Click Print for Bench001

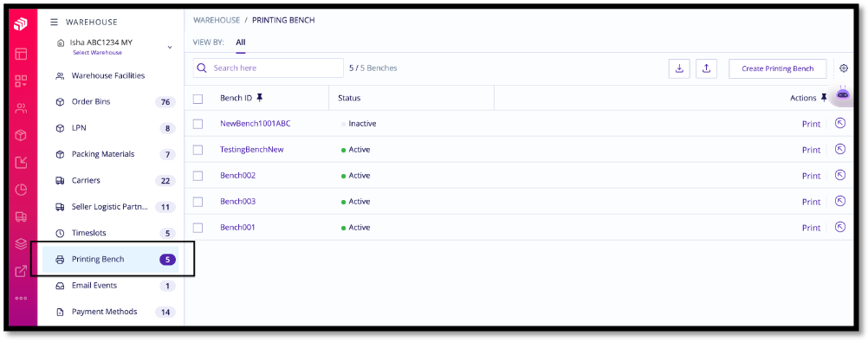(x=811, y=228)
